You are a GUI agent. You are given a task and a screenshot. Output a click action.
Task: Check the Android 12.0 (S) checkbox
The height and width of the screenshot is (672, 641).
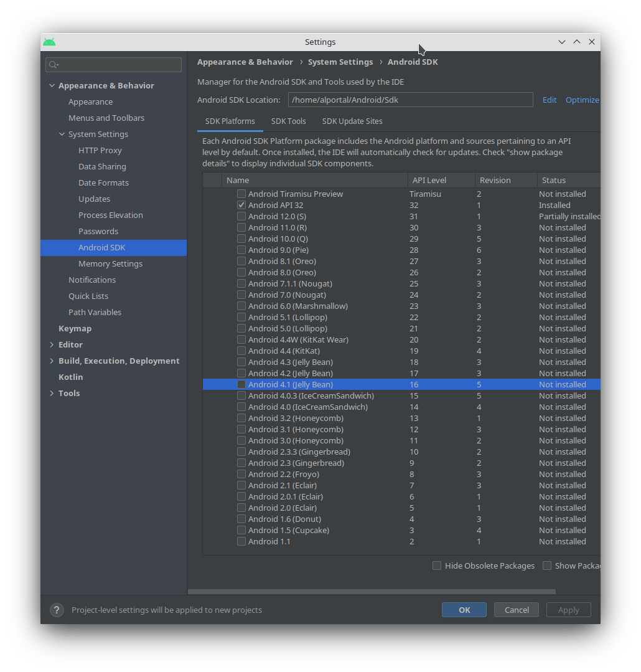[x=241, y=217]
